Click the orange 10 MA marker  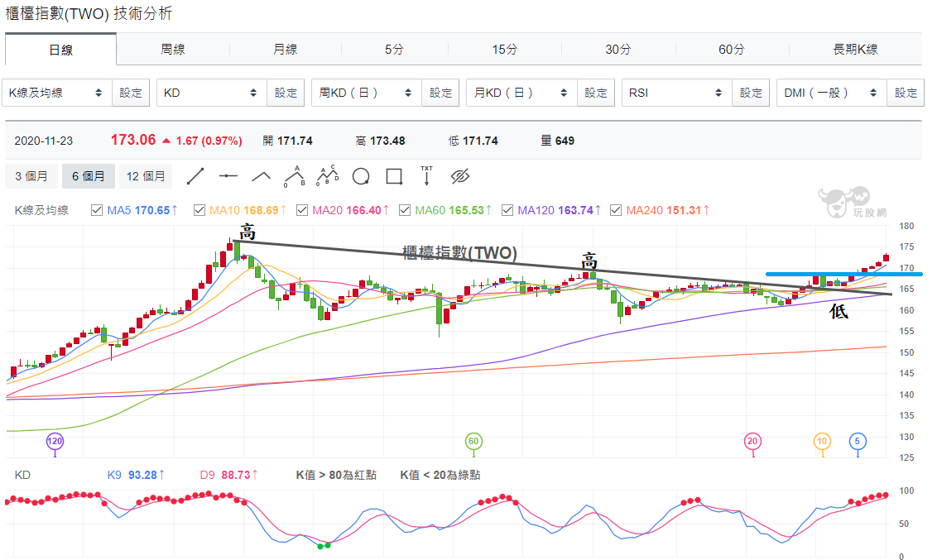[822, 442]
